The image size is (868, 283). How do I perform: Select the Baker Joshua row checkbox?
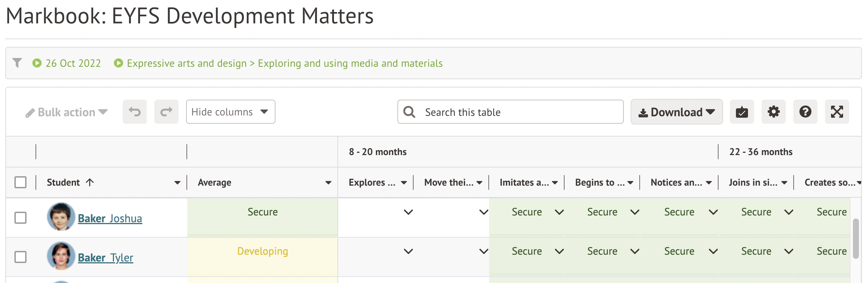coord(20,218)
